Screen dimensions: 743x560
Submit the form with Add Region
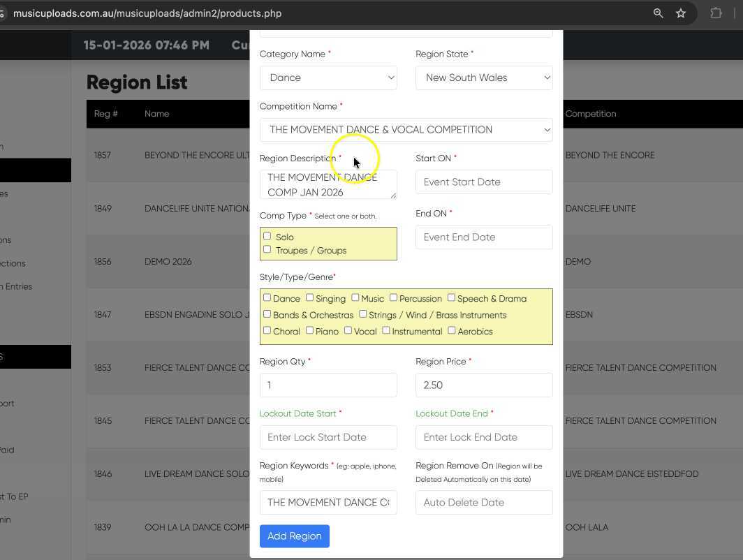294,536
